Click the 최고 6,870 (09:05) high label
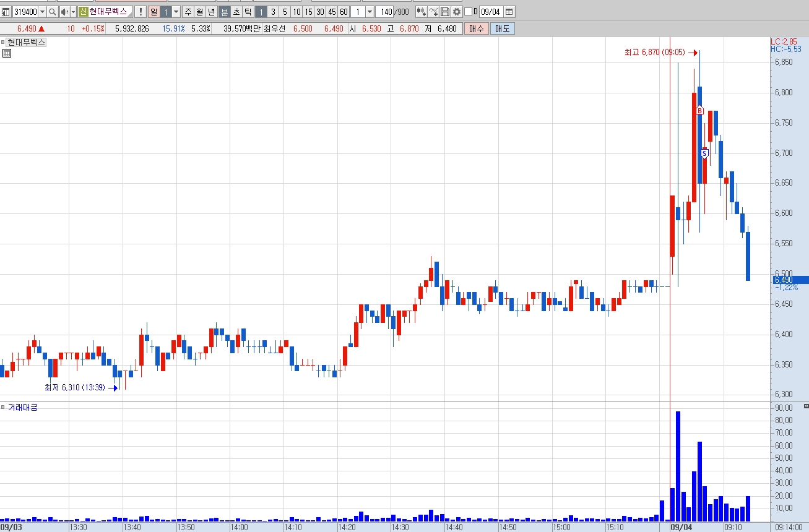The height and width of the screenshot is (532, 809). pos(654,53)
